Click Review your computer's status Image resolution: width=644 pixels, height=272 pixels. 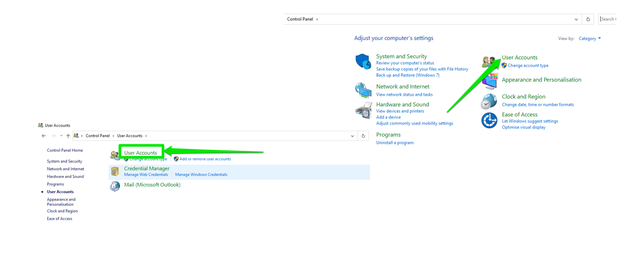[405, 63]
